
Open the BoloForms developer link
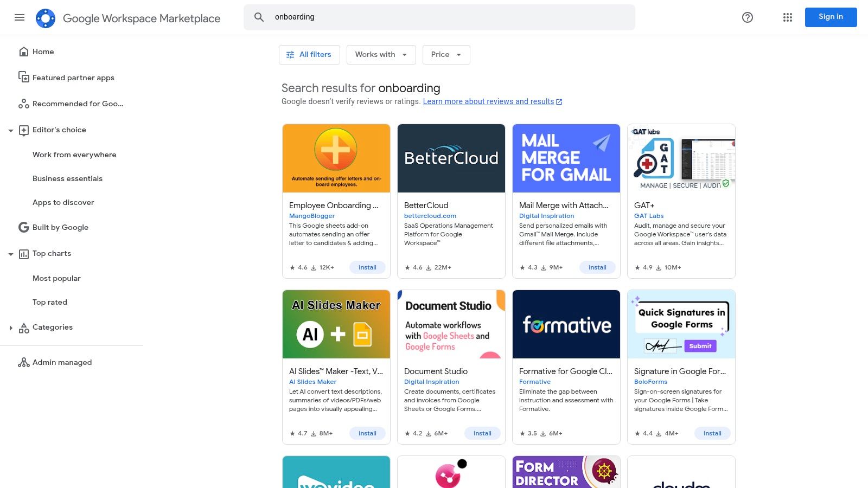650,382
